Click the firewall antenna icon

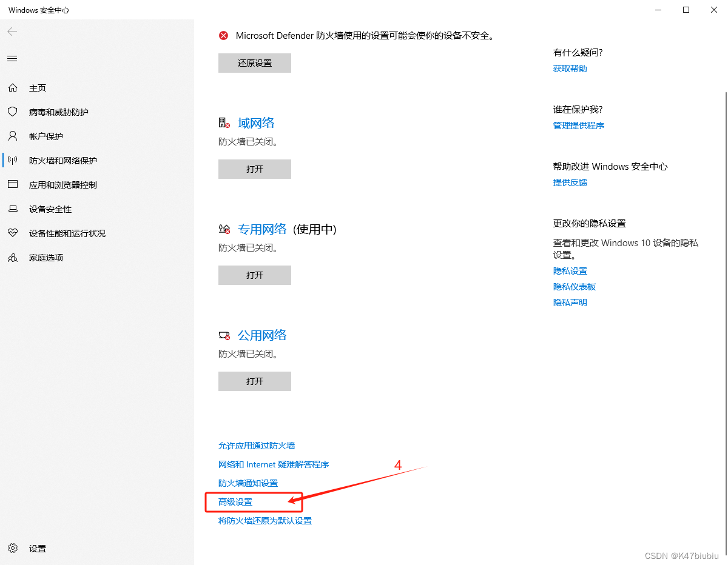tap(13, 161)
